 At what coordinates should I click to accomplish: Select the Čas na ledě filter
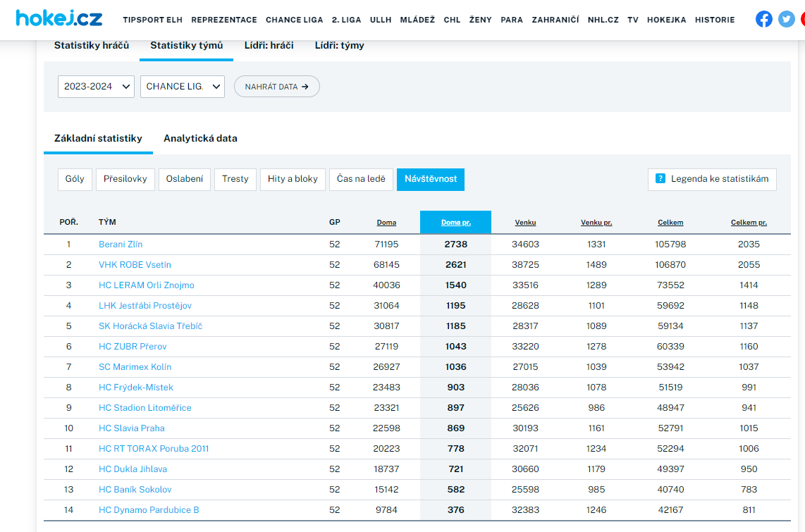[x=361, y=179]
